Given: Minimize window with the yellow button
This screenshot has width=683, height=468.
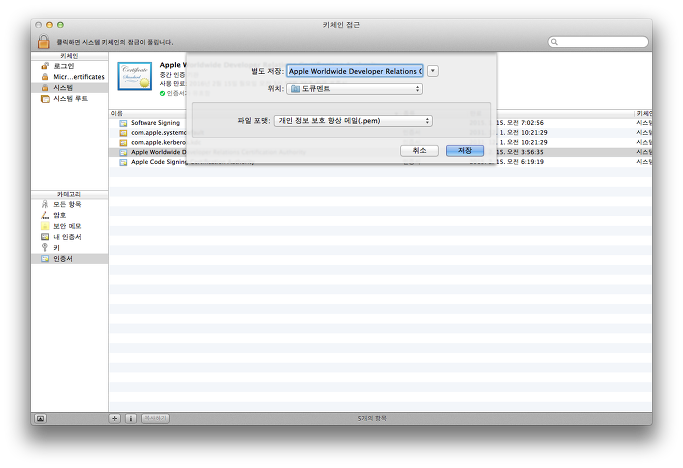Looking at the screenshot, I should pyautogui.click(x=49, y=25).
